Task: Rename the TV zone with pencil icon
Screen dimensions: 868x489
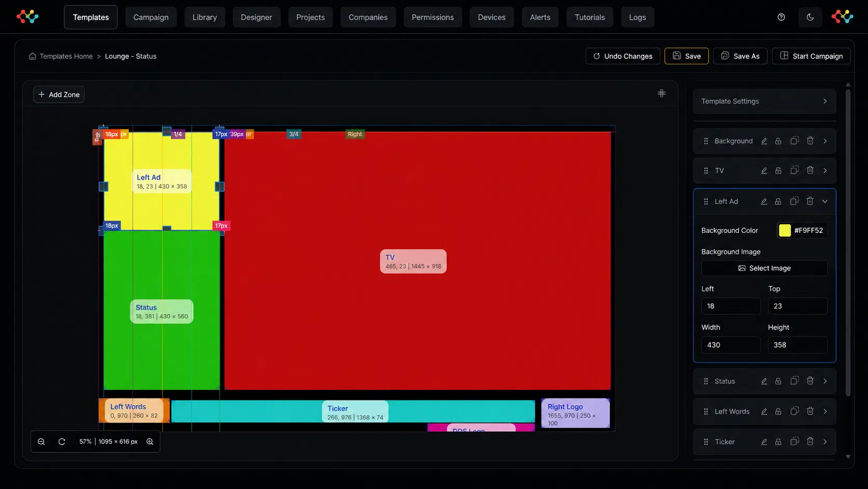Action: coord(764,170)
